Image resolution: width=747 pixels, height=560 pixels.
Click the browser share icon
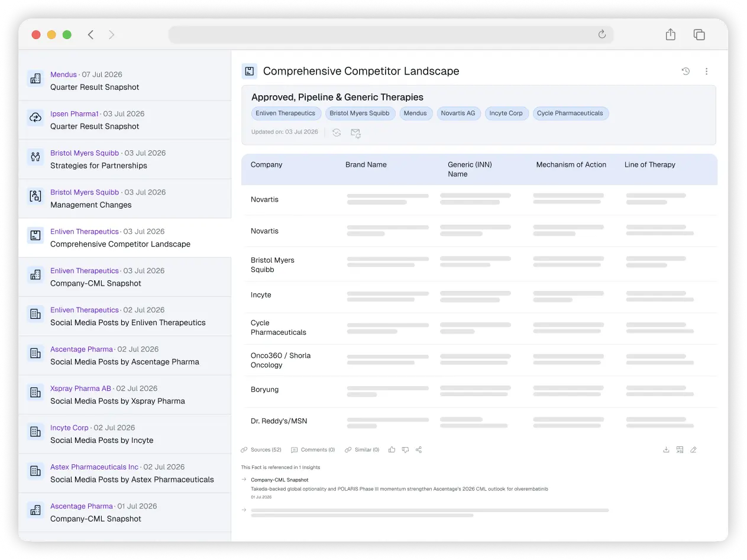click(x=670, y=34)
